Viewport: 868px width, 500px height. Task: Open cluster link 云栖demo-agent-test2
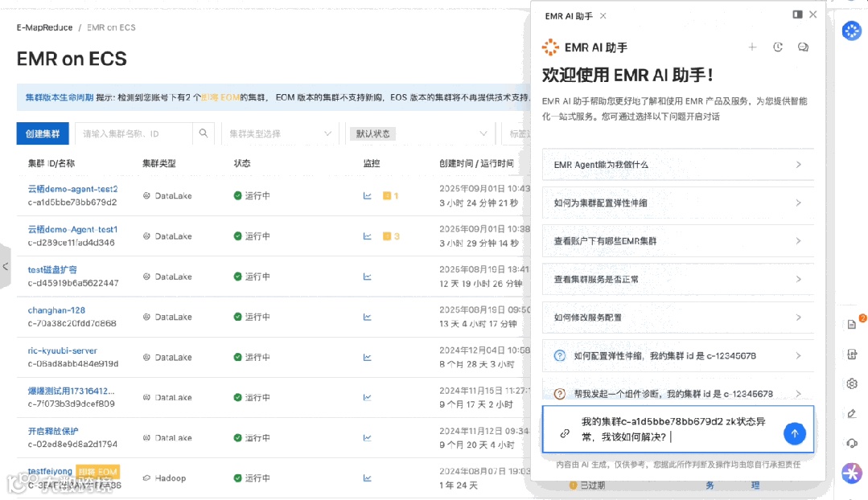coord(72,189)
